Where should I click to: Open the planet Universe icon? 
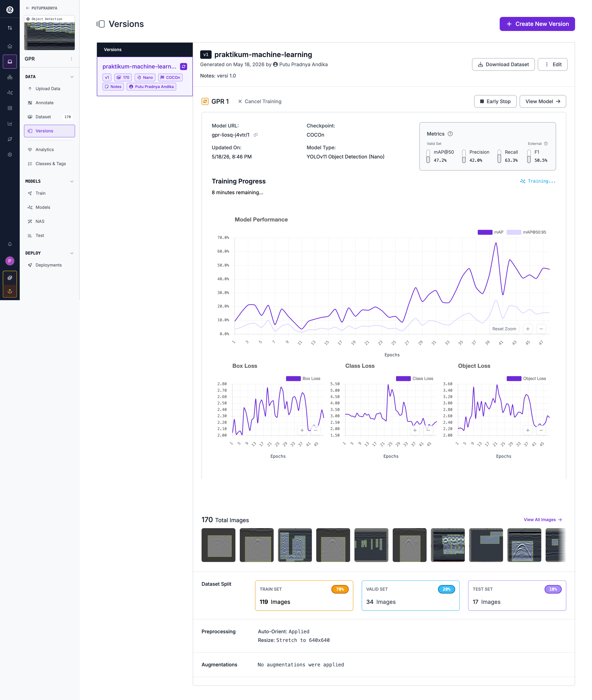pos(10,139)
